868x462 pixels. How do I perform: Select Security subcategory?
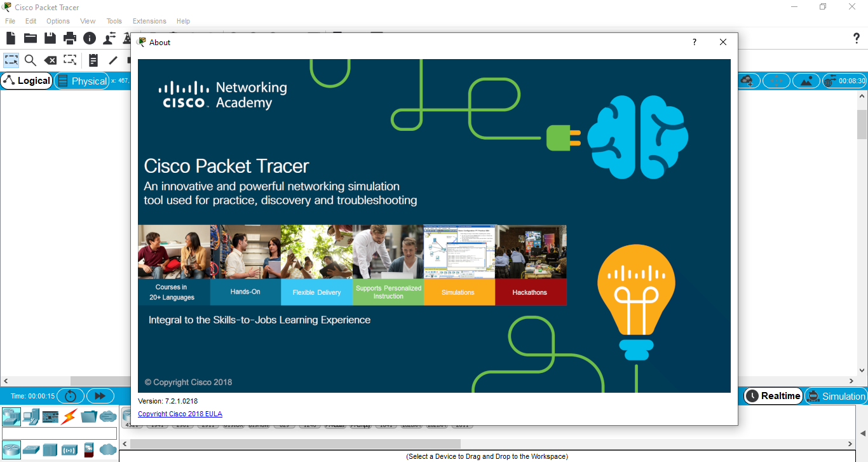point(89,449)
